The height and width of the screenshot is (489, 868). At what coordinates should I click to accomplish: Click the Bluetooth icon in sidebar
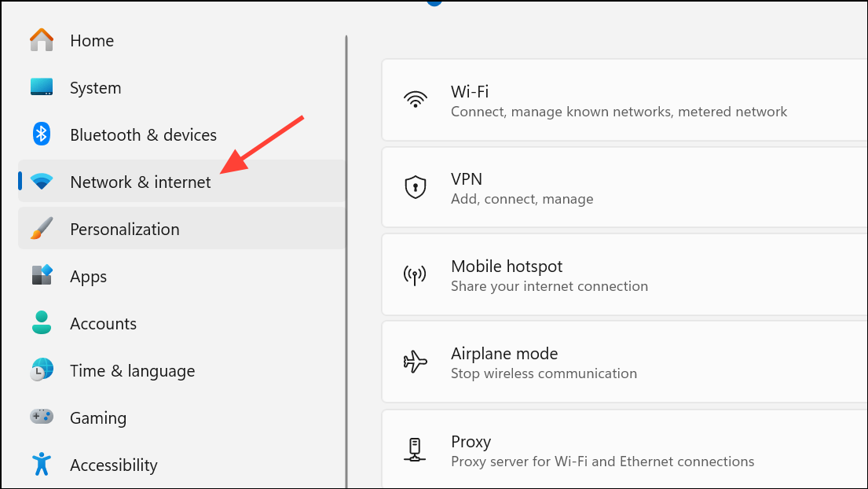[x=42, y=134]
